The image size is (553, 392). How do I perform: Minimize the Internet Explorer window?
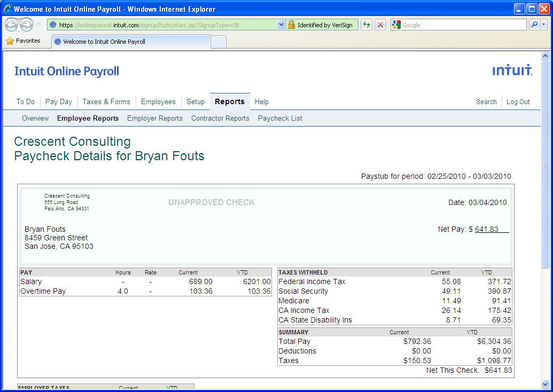tap(519, 9)
